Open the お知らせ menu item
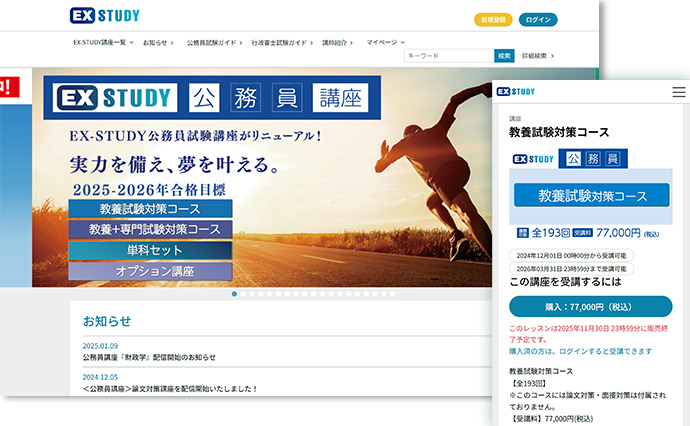 pyautogui.click(x=158, y=43)
